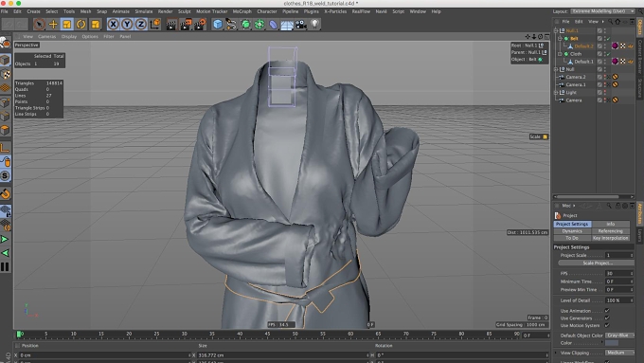Open the Simulate menu
Screen dimensions: 644x363
pos(144,11)
